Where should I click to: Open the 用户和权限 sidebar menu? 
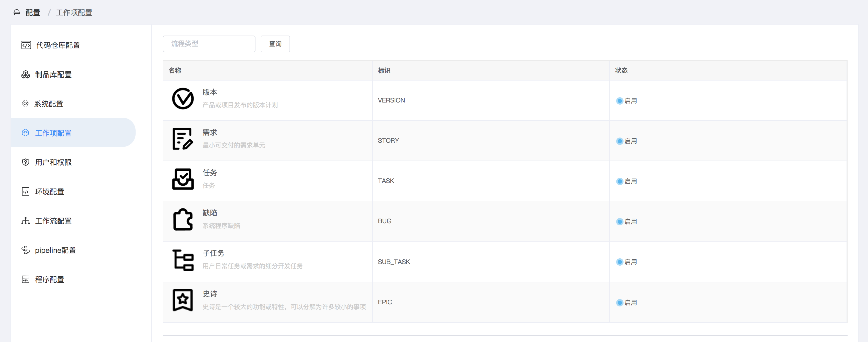pyautogui.click(x=53, y=162)
